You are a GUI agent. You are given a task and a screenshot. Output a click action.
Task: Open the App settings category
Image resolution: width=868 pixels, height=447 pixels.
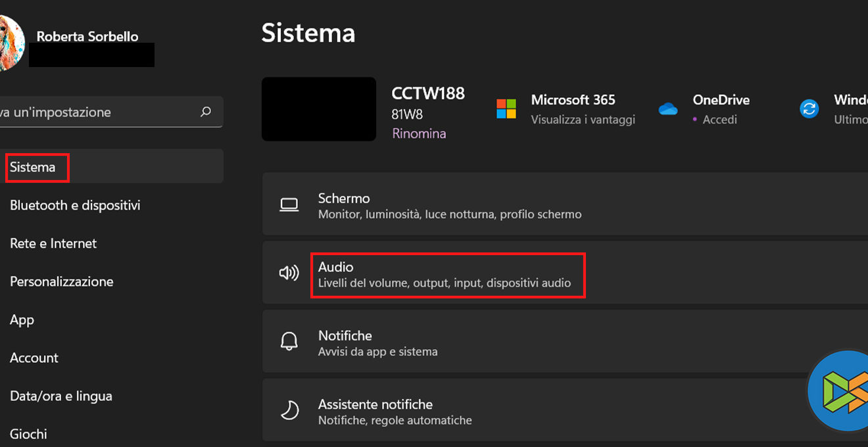click(22, 319)
